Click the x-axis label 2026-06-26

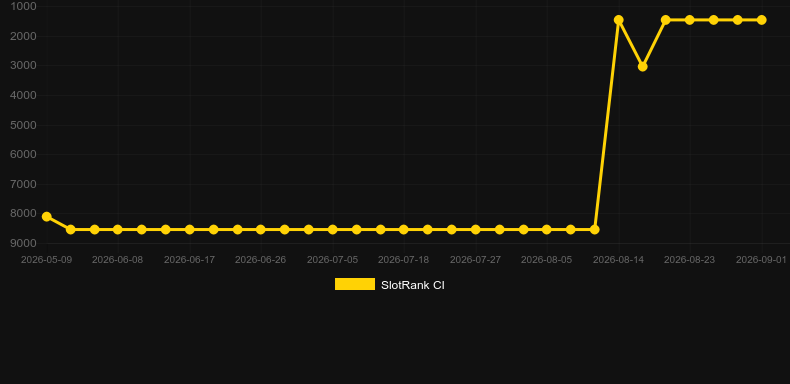(x=260, y=260)
